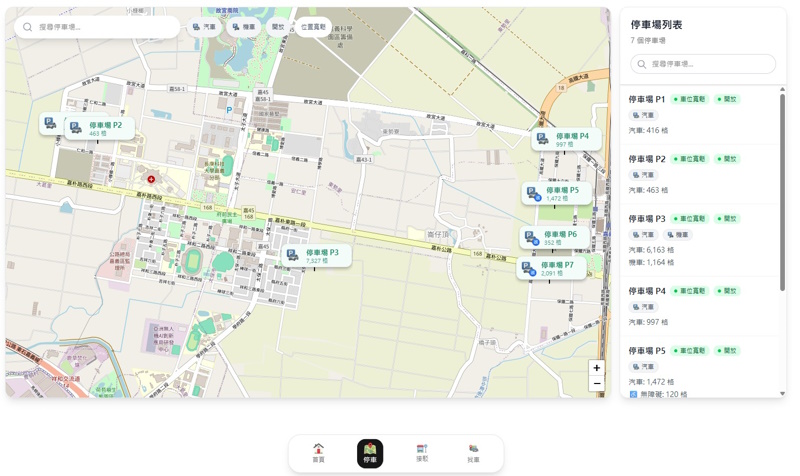Click the 停車場 P5 map marker
Image resolution: width=800 pixels, height=476 pixels.
click(x=554, y=193)
